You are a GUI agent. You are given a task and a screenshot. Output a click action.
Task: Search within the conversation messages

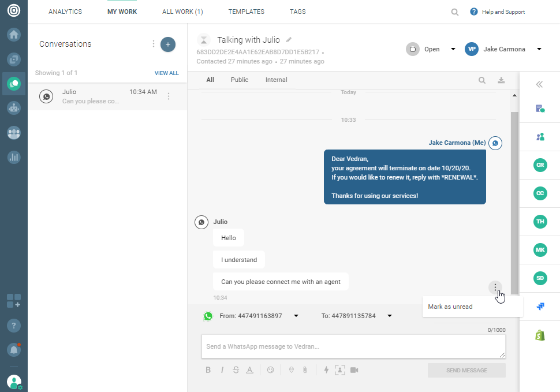[x=481, y=80]
